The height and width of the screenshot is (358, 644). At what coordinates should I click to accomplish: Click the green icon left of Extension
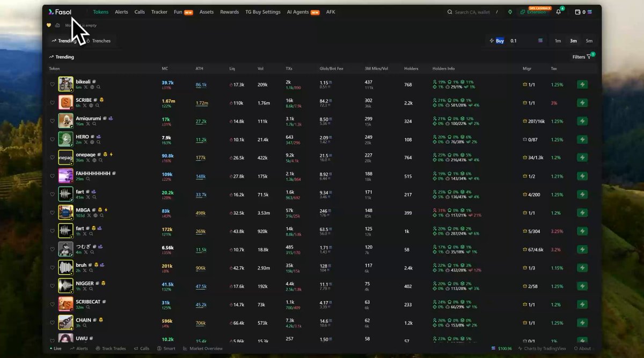[510, 12]
